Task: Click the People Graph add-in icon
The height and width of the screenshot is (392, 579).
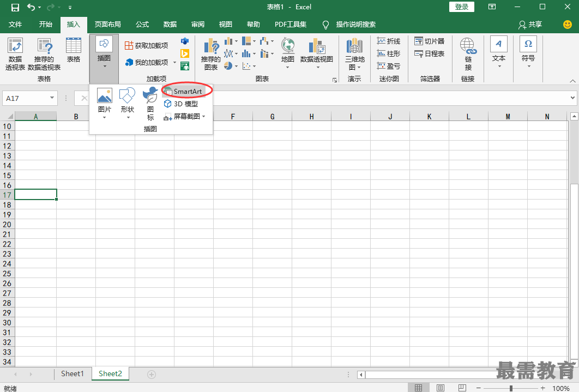Action: coord(185,66)
